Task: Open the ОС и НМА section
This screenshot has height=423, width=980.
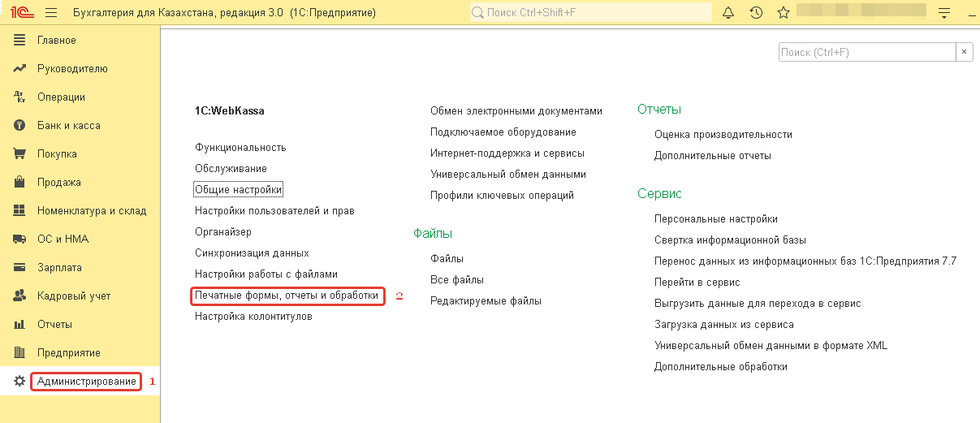Action: click(63, 240)
